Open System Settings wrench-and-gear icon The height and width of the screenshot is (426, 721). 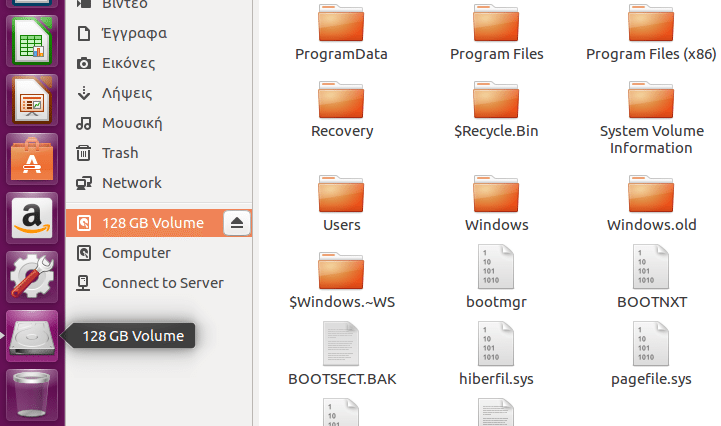coord(32,276)
